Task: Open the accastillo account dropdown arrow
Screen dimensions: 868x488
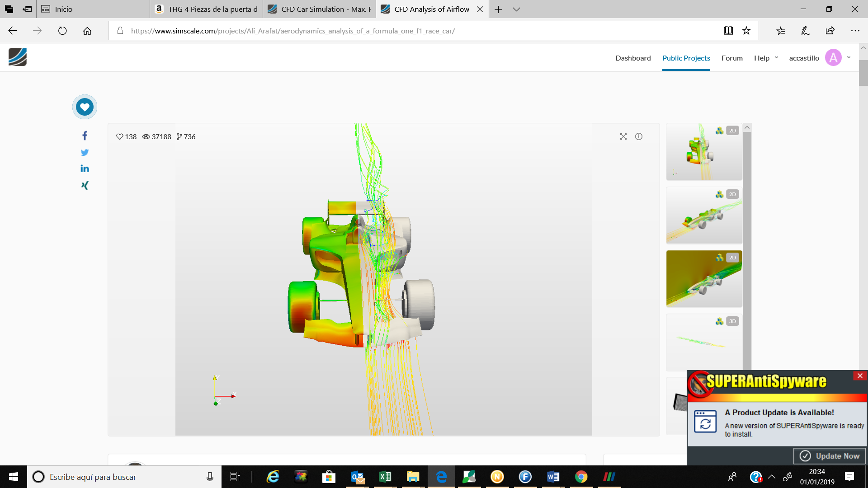Action: pyautogui.click(x=849, y=57)
